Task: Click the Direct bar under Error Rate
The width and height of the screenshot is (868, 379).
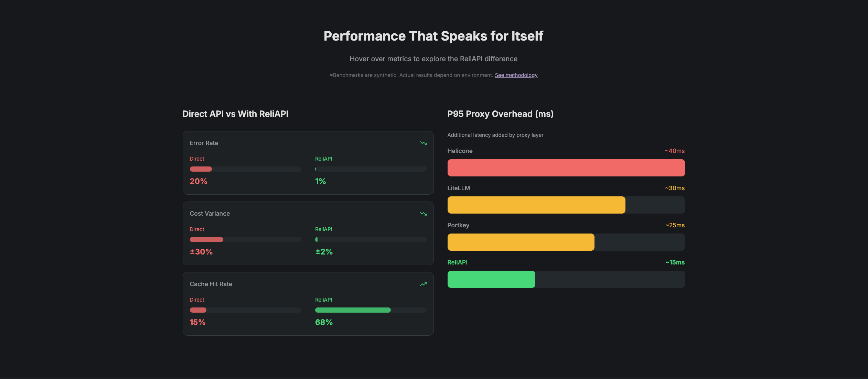Action: (201, 169)
